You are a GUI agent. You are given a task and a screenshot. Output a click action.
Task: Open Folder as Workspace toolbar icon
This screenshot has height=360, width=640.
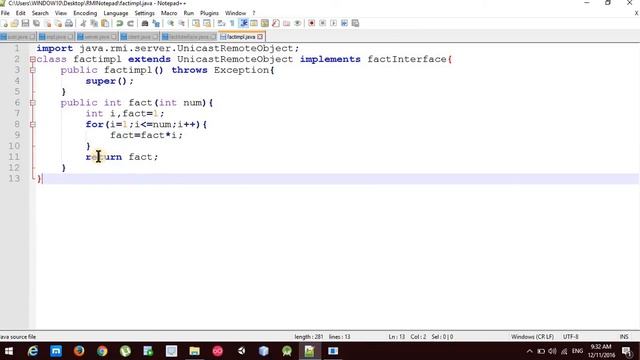click(287, 23)
